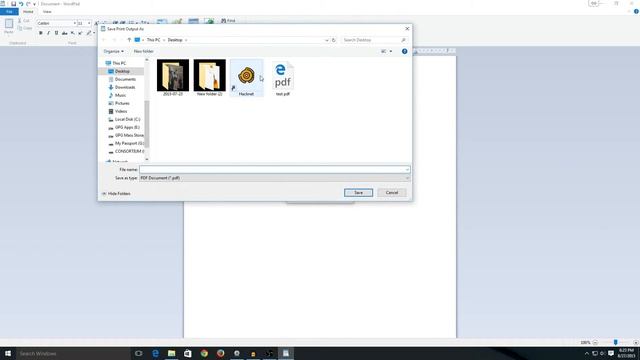Toggle Underline formatting in WordPad
640x360 pixels.
point(56,33)
